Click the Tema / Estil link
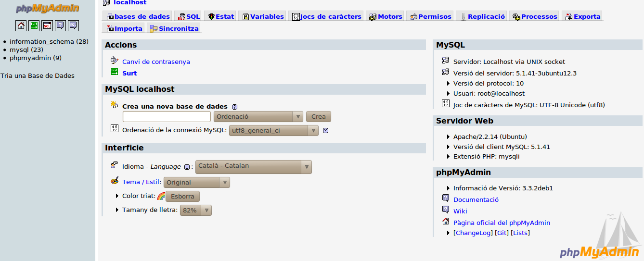The image size is (644, 261). point(141,182)
